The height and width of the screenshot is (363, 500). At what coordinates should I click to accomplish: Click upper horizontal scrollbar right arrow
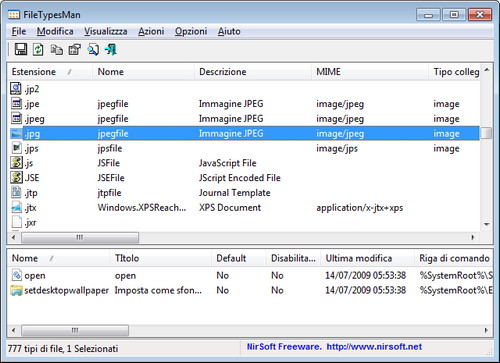pyautogui.click(x=473, y=237)
